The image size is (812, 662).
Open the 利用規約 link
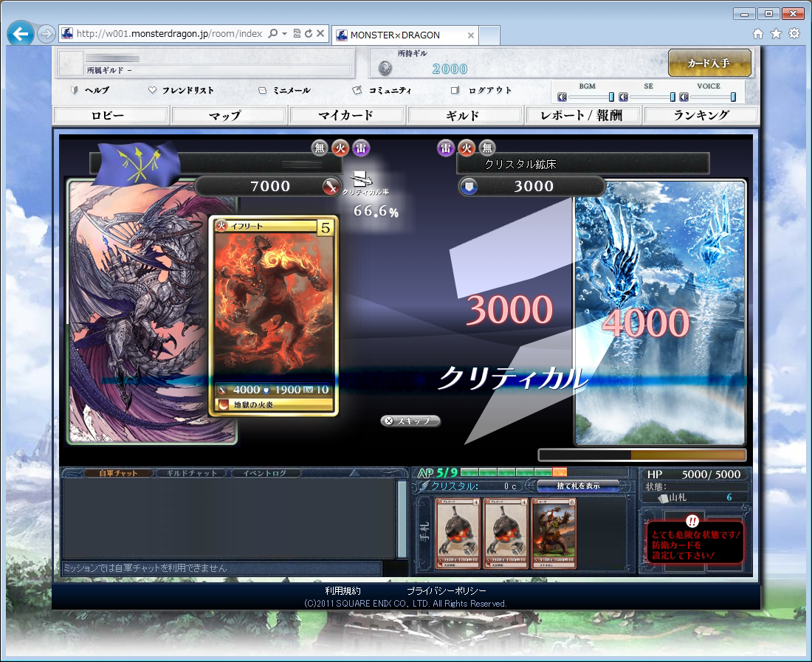343,590
